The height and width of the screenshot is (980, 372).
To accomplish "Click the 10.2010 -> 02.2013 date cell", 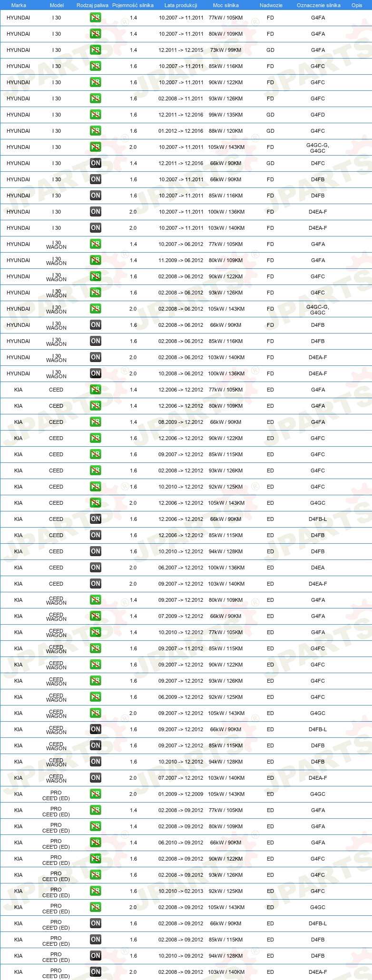I will click(x=181, y=891).
